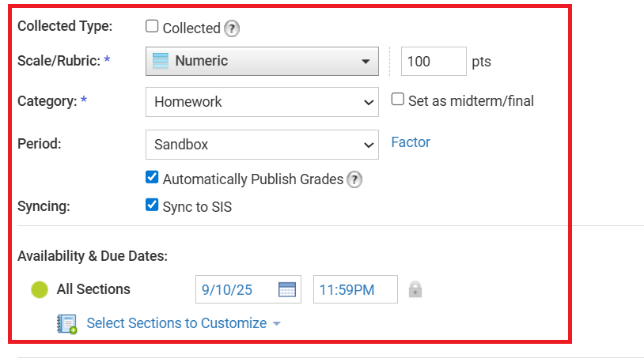Check Set as midterm/final
This screenshot has width=644, height=362.
tap(398, 100)
